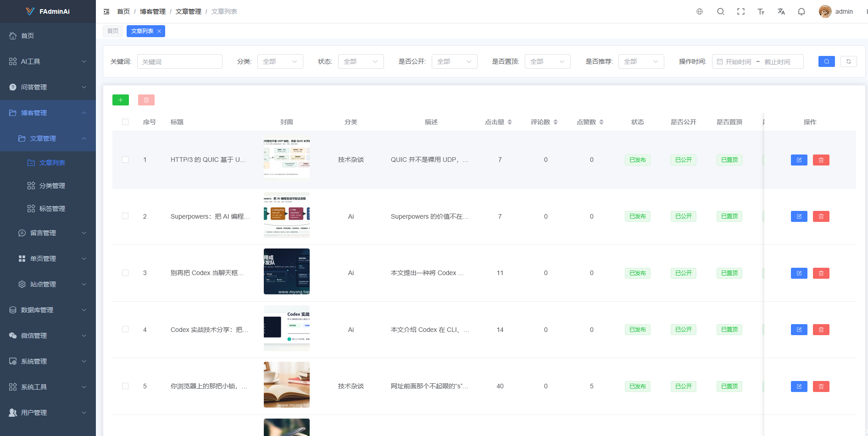Focus the 关键词 keyword input field
This screenshot has width=868, height=436.
click(x=180, y=61)
